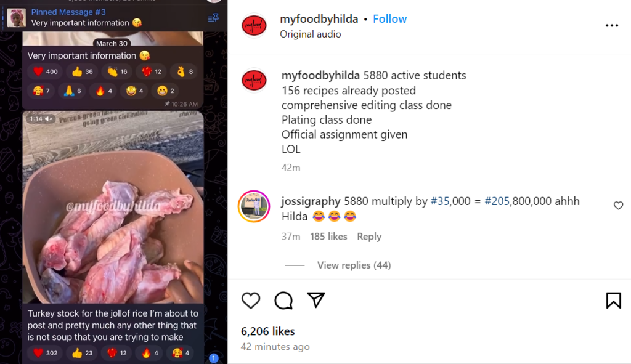
Task: Like jossigraphy's comment with the small heart
Action: pos(618,206)
